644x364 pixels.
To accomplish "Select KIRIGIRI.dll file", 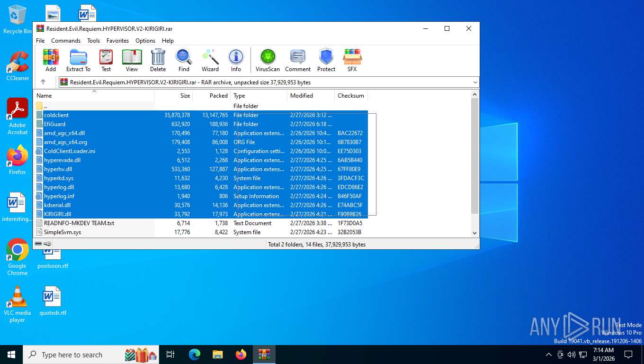I will click(x=200, y=214).
